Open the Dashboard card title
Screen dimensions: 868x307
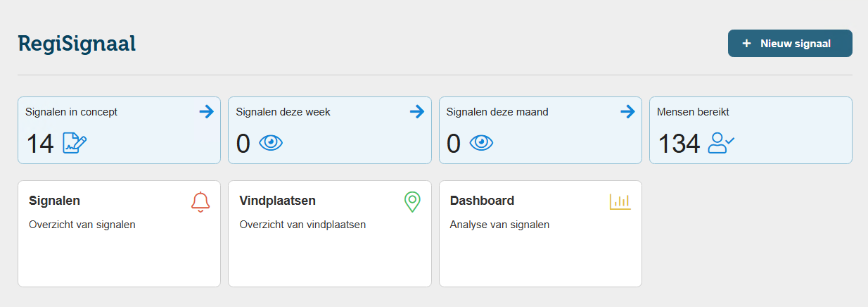click(482, 201)
